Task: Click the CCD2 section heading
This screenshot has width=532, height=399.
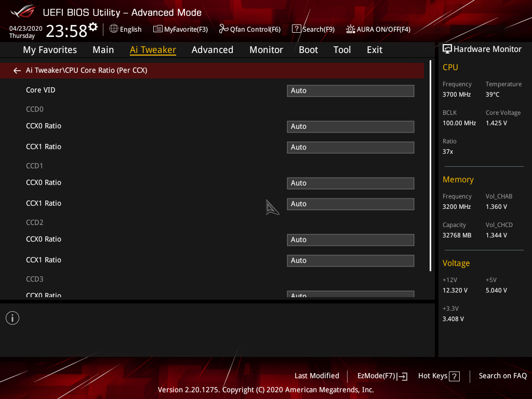Action: pos(35,222)
